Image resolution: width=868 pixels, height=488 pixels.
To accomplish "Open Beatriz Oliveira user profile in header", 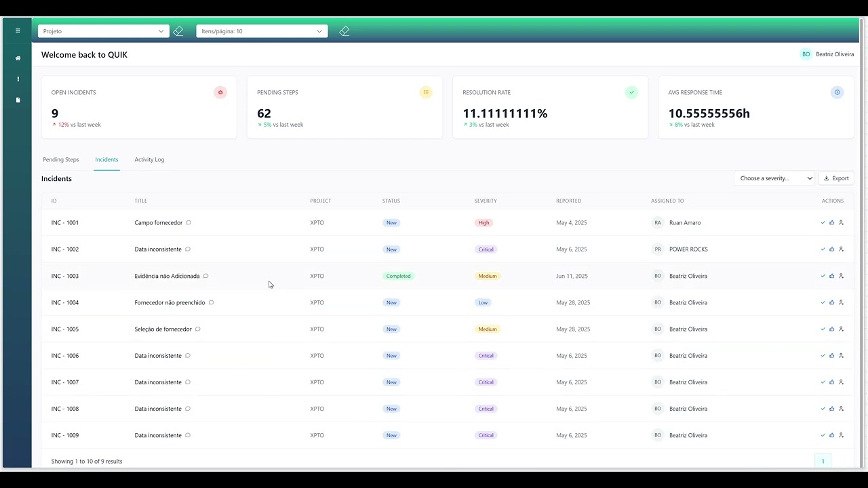I will 835,54.
